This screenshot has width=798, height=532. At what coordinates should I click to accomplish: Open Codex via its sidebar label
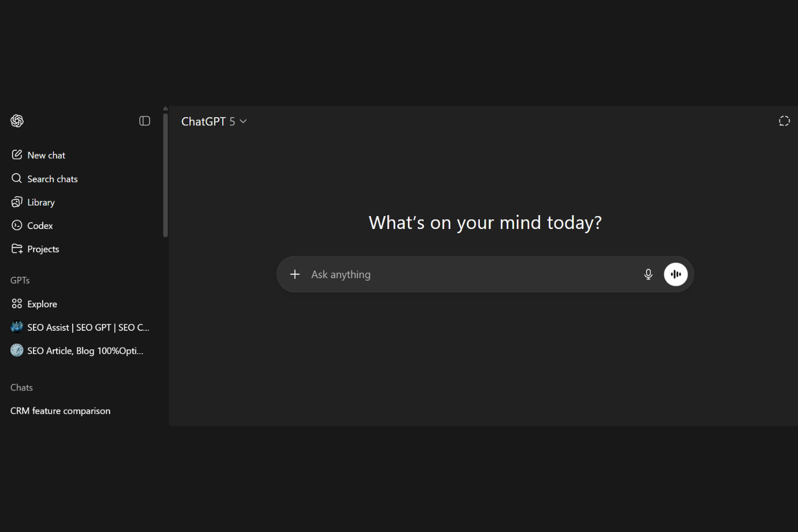point(40,226)
